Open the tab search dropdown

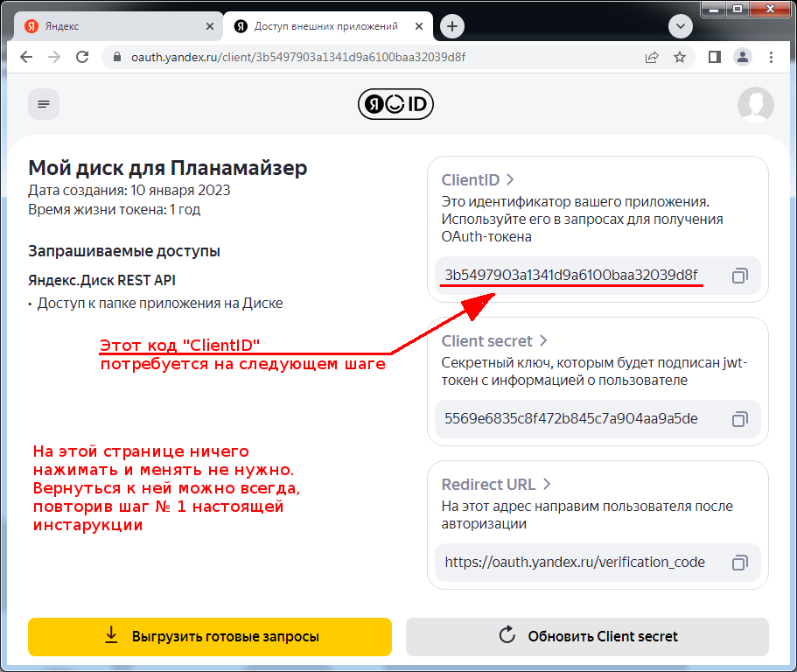(680, 26)
